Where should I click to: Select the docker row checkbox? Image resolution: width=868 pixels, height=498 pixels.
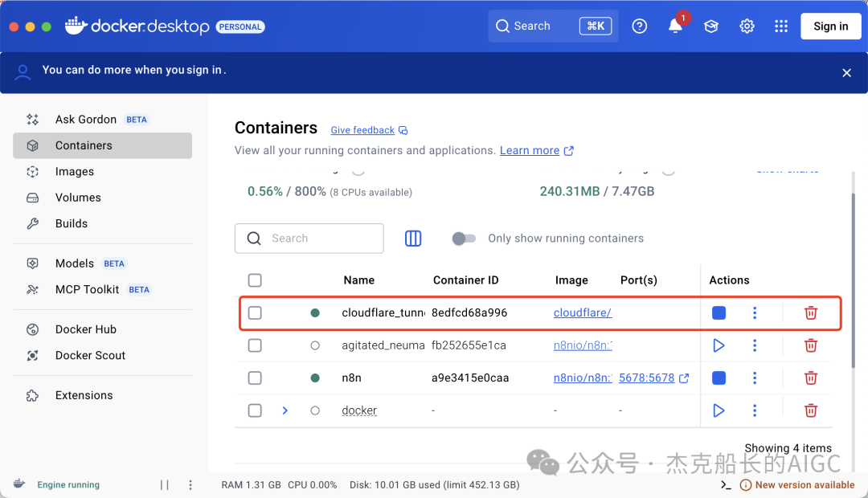pyautogui.click(x=255, y=410)
